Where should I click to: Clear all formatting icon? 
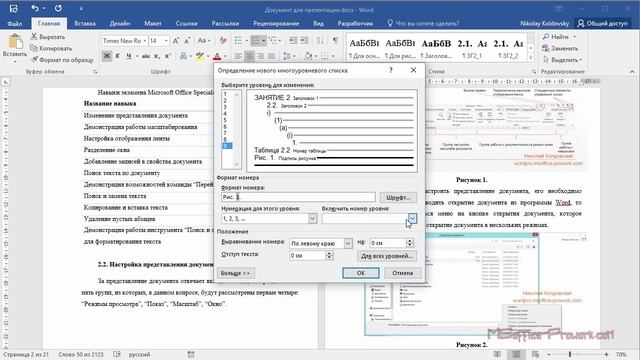click(223, 40)
